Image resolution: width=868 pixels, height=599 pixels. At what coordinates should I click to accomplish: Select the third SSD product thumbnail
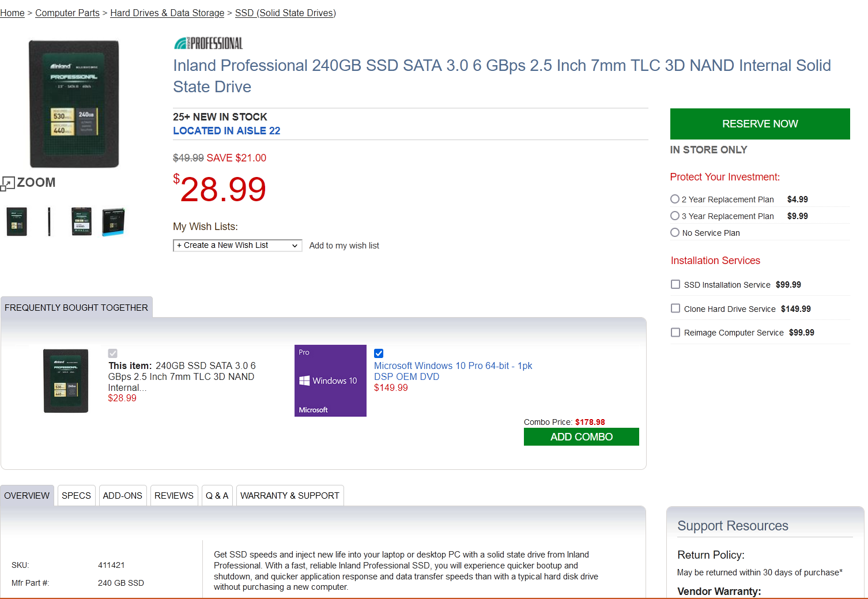[81, 222]
